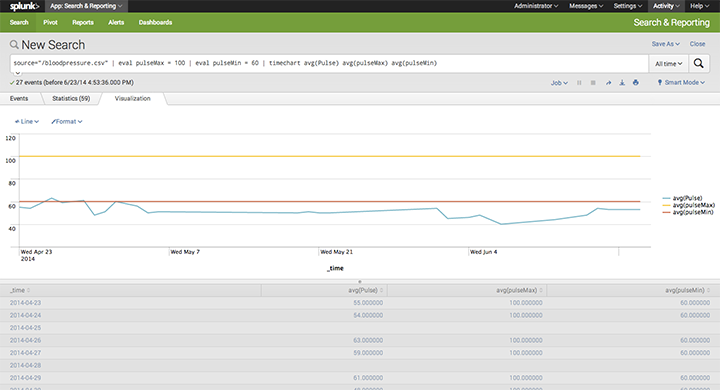This screenshot has width=720, height=390.
Task: Toggle avg(Pulse) legend entry
Action: coord(682,198)
